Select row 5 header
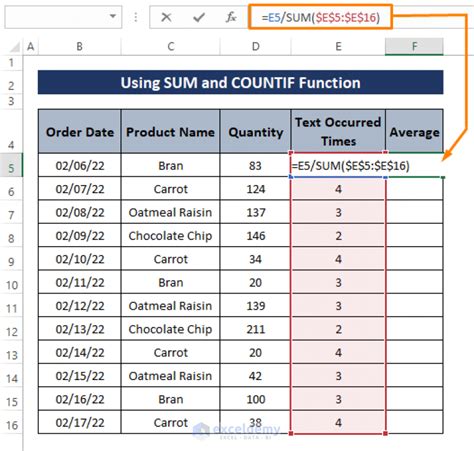Screen dimensions: 474x451 (11, 165)
